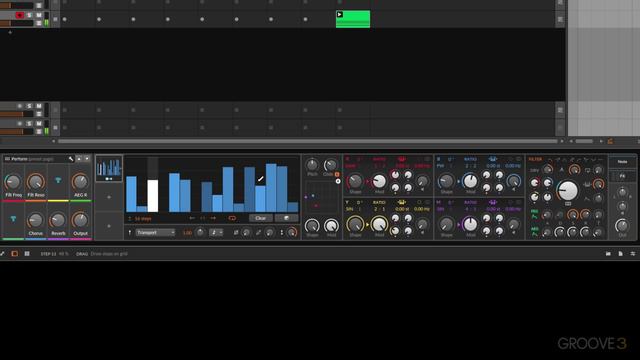640x360 pixels.
Task: Click the first small arrow button right of wrench
Action: coord(79,159)
